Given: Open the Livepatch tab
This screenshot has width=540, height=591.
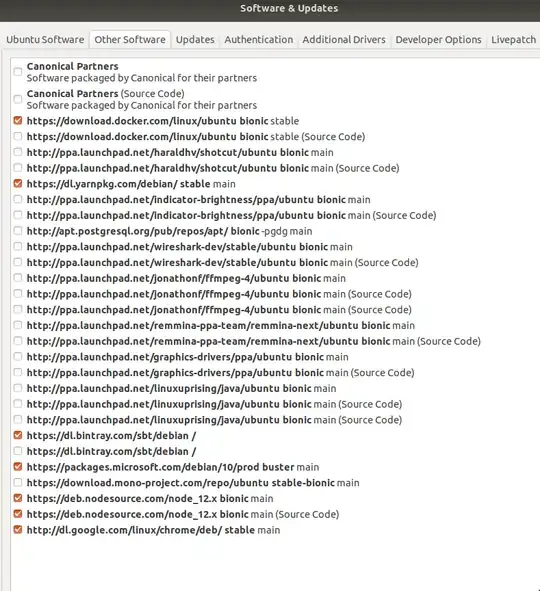Looking at the screenshot, I should (513, 40).
